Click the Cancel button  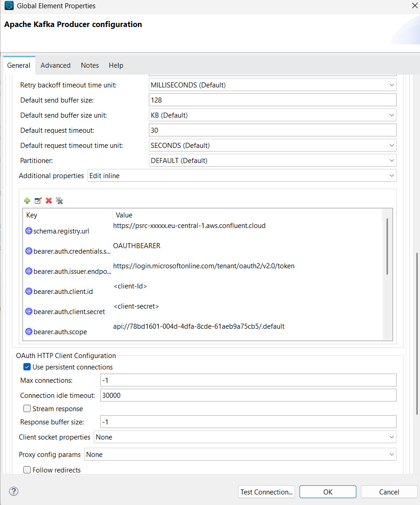pos(389,492)
